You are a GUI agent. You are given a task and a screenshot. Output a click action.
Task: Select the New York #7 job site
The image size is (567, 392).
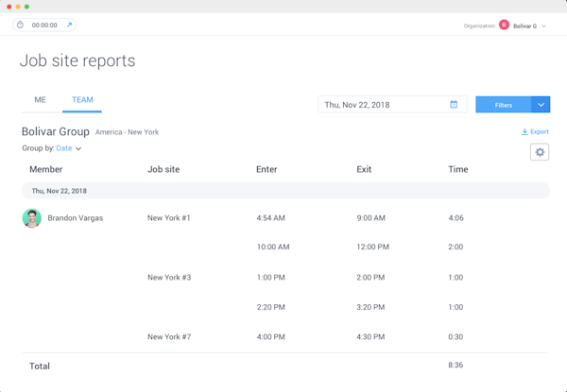click(169, 336)
